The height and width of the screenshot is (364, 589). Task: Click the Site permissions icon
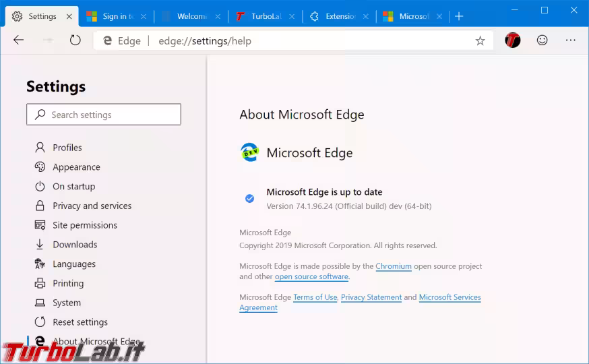coord(40,225)
